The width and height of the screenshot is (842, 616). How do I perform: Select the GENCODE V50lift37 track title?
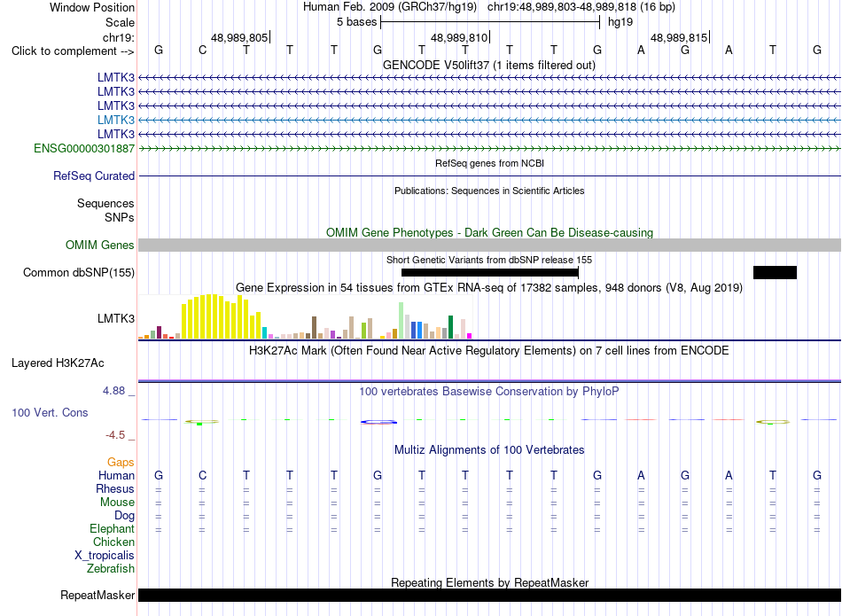(x=489, y=65)
